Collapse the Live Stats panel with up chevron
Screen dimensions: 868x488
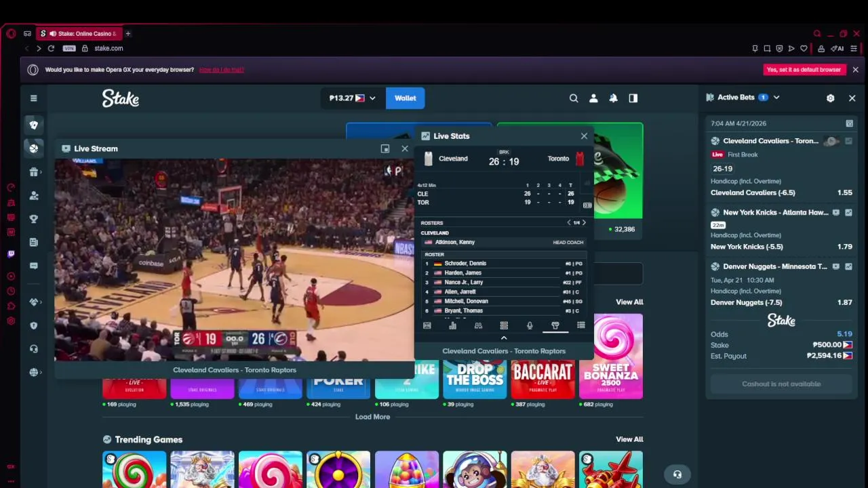pos(504,338)
